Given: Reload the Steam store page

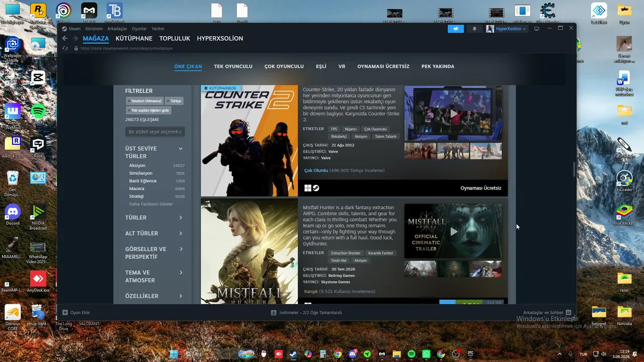Looking at the screenshot, I should [x=65, y=48].
